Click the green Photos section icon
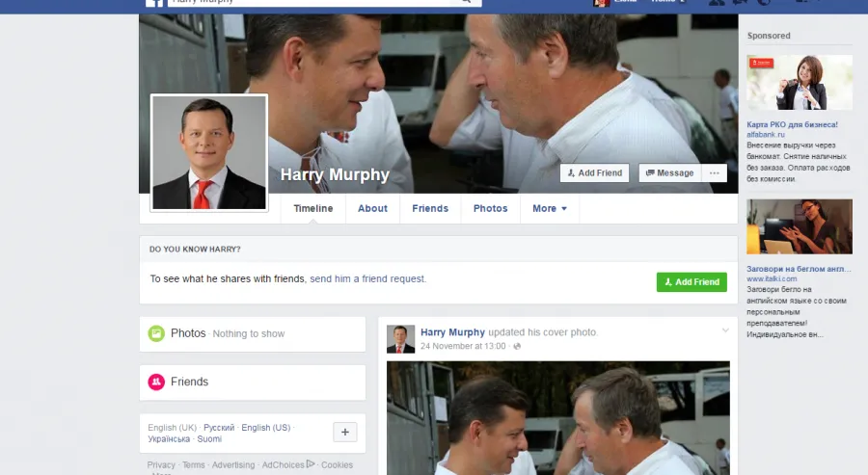 point(156,333)
